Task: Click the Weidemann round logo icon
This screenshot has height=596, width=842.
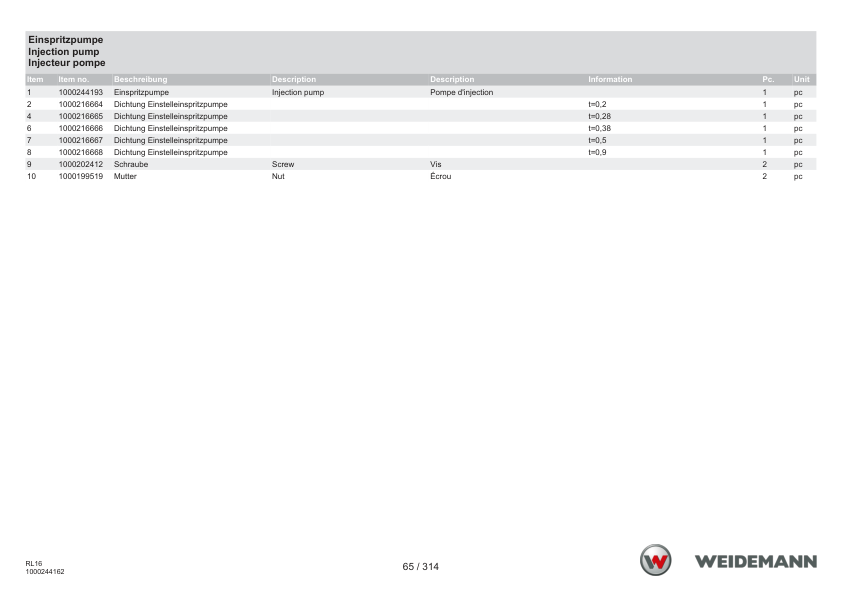Action: [x=655, y=560]
